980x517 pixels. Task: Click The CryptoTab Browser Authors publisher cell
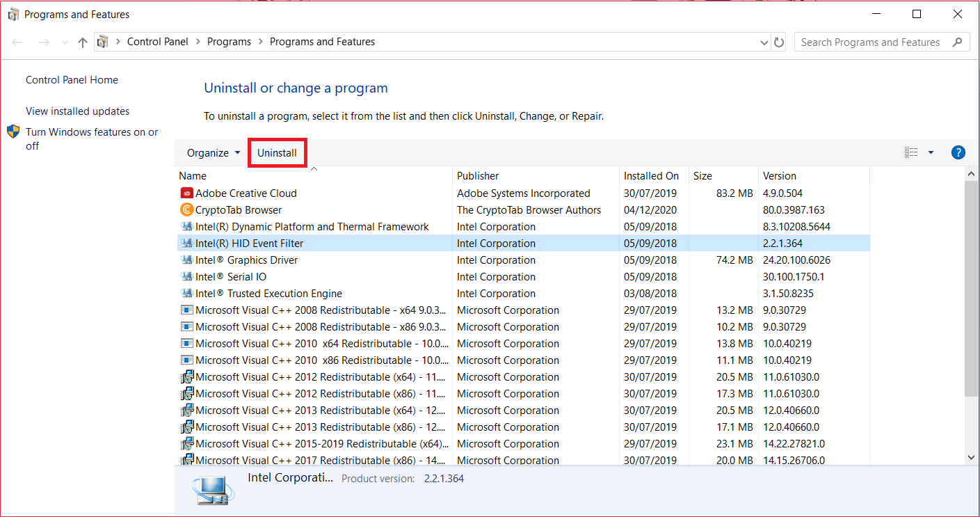(529, 210)
